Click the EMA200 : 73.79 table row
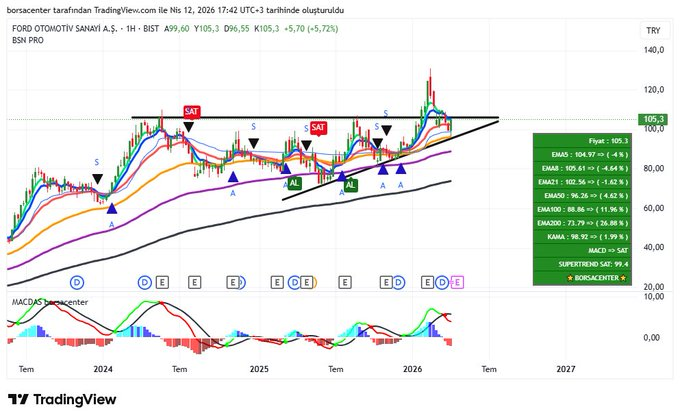This screenshot has width=680, height=420. [x=582, y=223]
